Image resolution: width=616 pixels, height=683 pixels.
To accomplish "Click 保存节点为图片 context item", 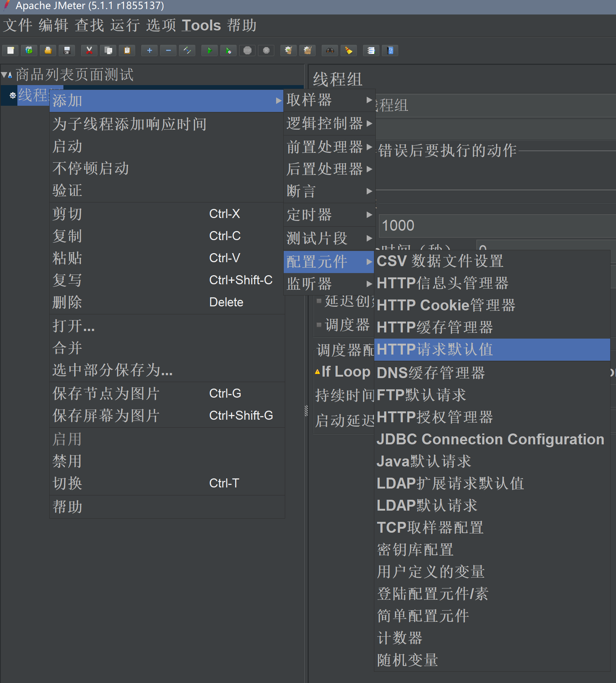I will (x=167, y=394).
